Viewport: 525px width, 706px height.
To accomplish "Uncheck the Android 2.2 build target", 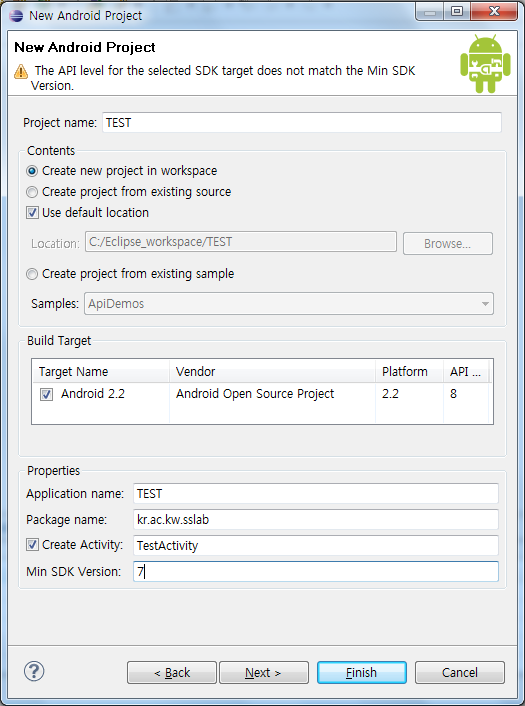I will pyautogui.click(x=46, y=394).
